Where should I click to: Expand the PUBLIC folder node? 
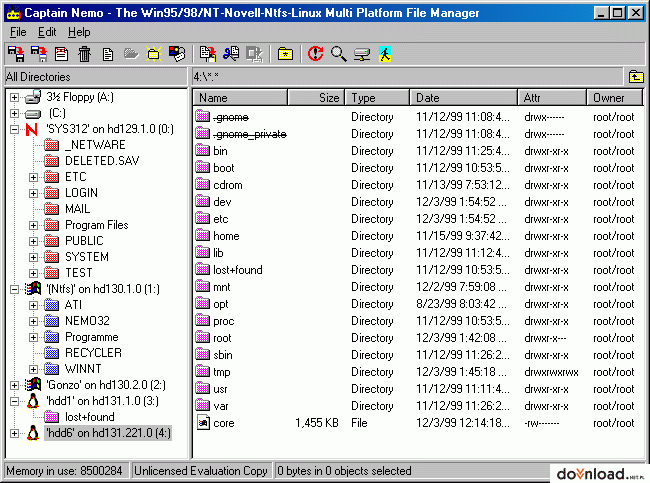33,241
